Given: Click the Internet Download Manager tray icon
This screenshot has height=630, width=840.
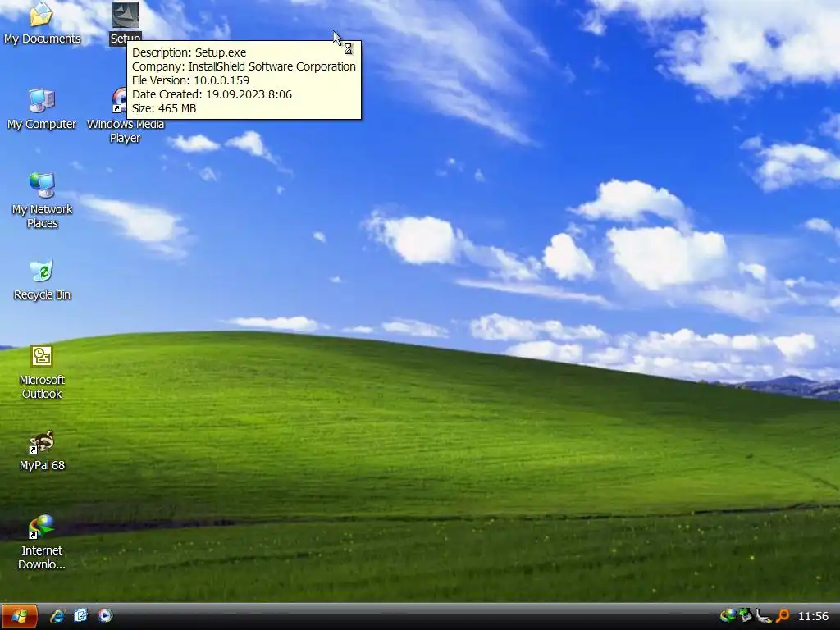Looking at the screenshot, I should 727,616.
